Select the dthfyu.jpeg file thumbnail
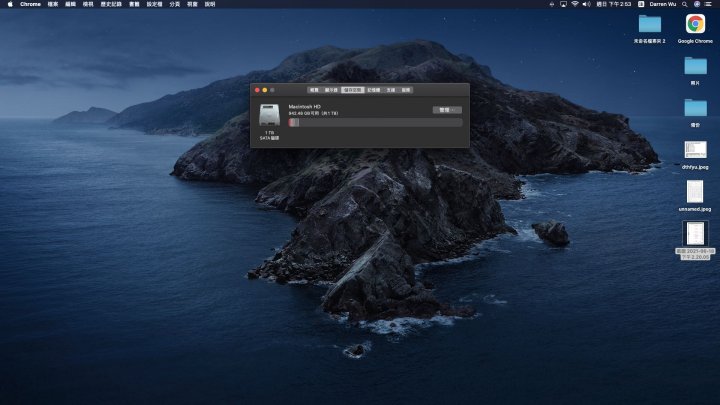This screenshot has width=720, height=405. pos(695,150)
